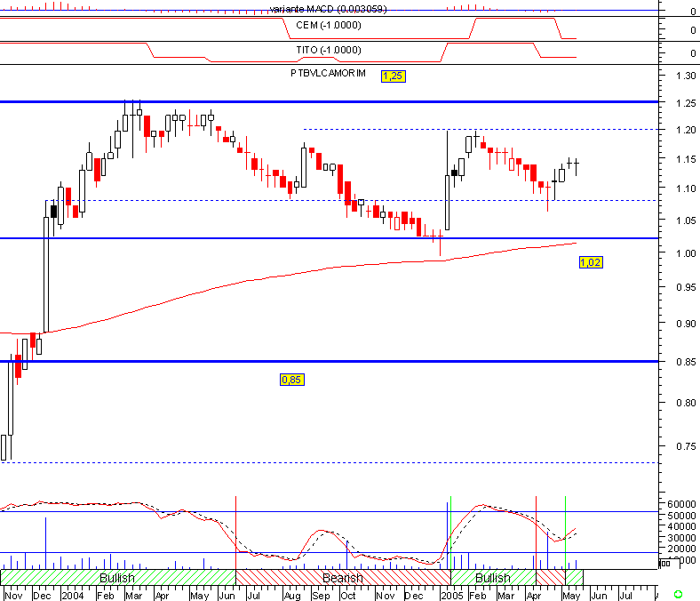Click the CEM (-1.0000) indicator title

(329, 25)
